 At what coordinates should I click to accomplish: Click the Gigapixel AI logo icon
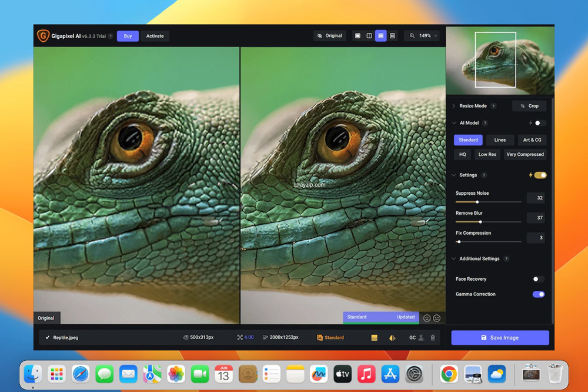43,36
